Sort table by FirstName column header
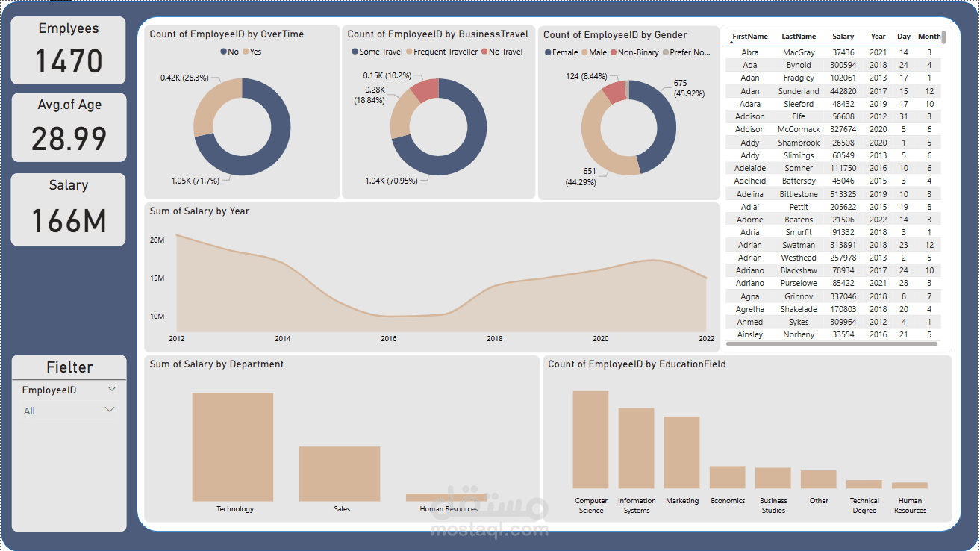980x551 pixels. (x=749, y=36)
